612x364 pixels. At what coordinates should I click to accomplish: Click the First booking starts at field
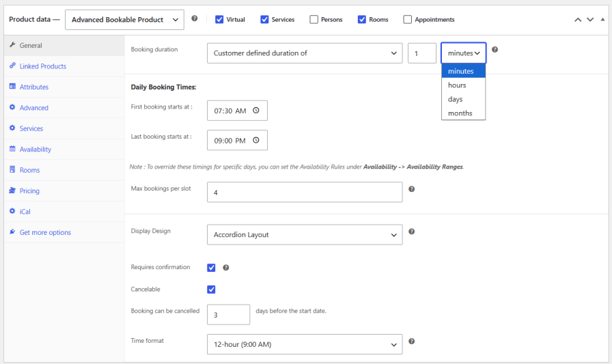pos(237,111)
